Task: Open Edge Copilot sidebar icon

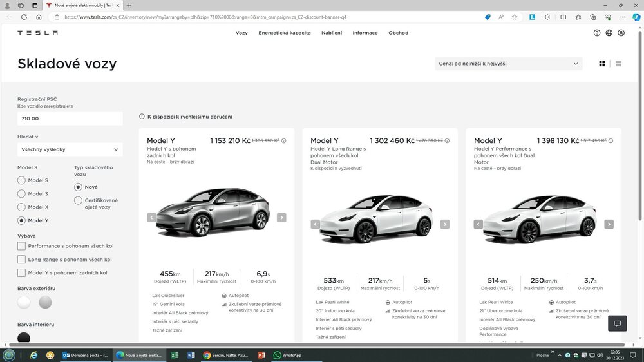Action: click(636, 17)
